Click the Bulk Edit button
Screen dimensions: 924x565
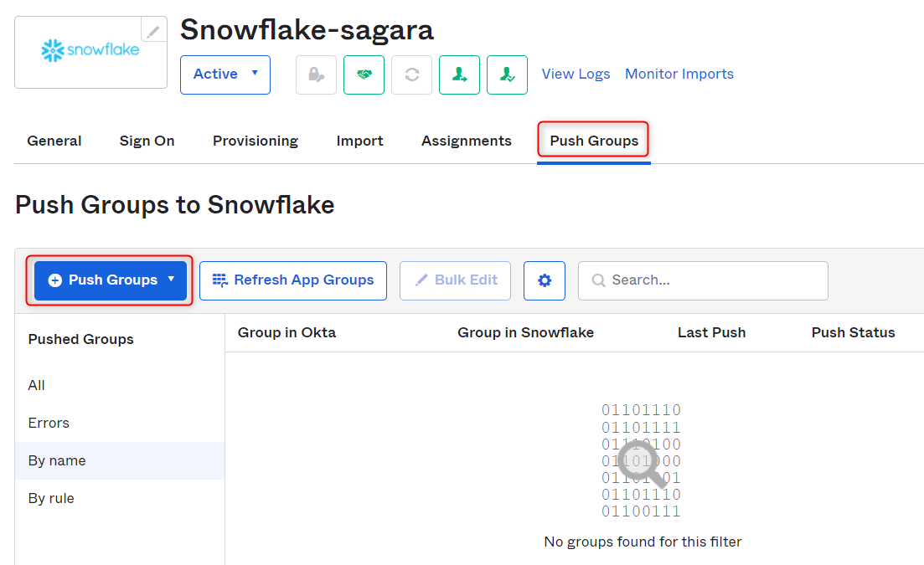[455, 280]
